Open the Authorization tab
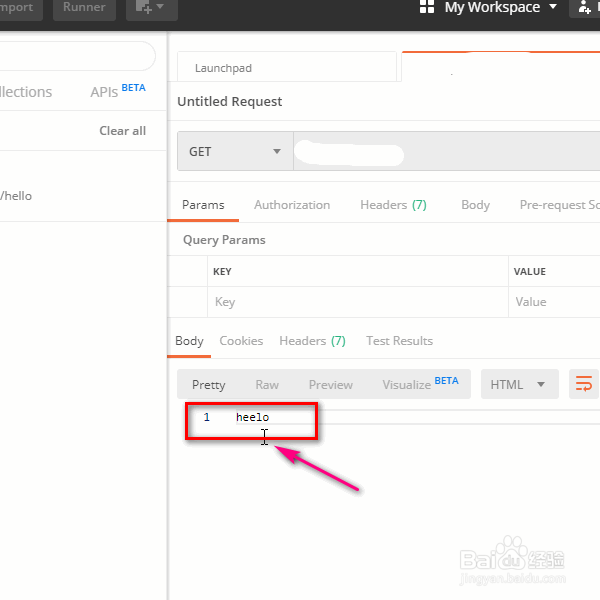Image resolution: width=600 pixels, height=600 pixels. [x=292, y=205]
